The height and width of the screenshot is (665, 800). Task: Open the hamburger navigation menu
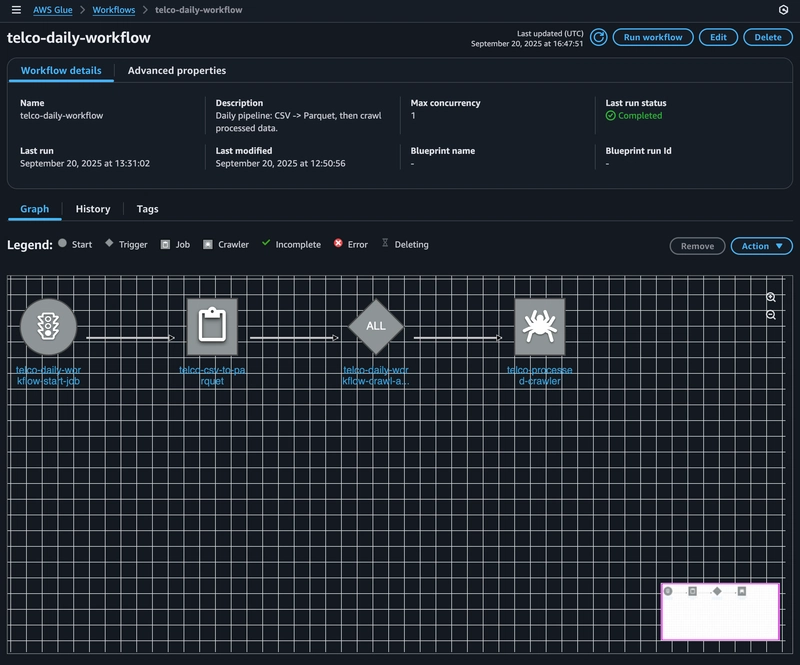coord(16,10)
